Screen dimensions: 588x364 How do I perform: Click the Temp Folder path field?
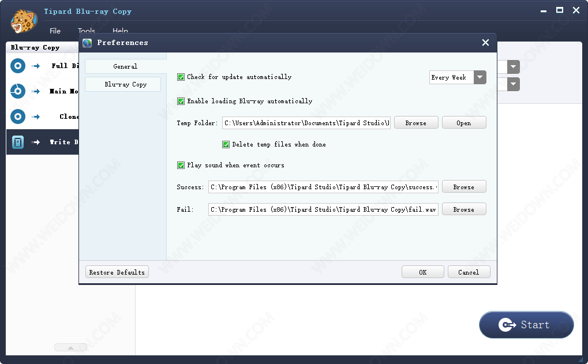[x=306, y=123]
